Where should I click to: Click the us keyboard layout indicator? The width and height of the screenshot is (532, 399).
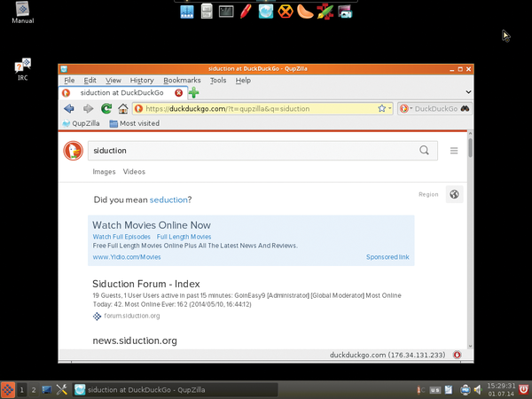click(x=435, y=390)
